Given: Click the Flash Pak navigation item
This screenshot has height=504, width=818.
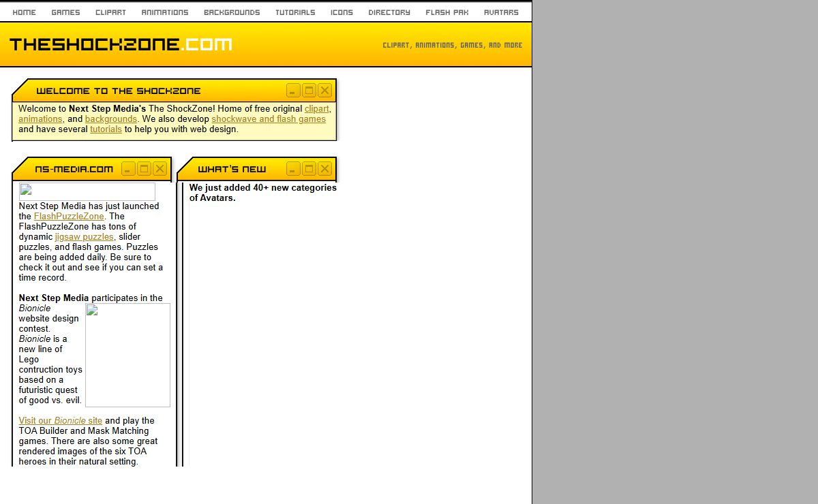Looking at the screenshot, I should coord(447,12).
